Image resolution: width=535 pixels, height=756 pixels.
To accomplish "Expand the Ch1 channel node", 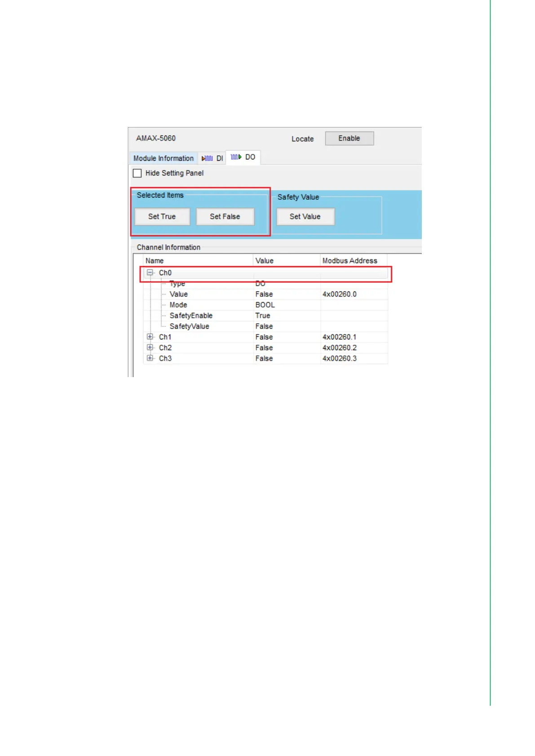I will click(x=150, y=337).
